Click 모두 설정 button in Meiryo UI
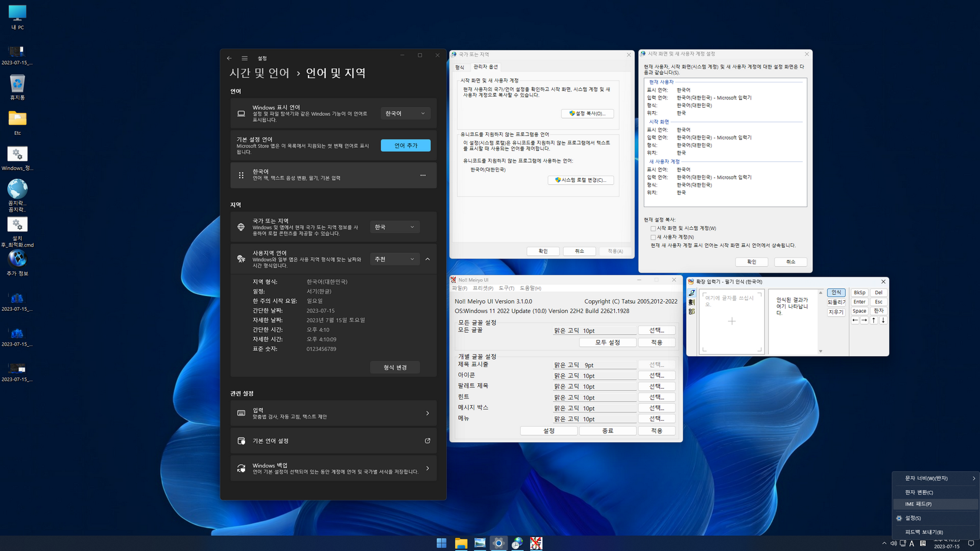 [x=607, y=343]
